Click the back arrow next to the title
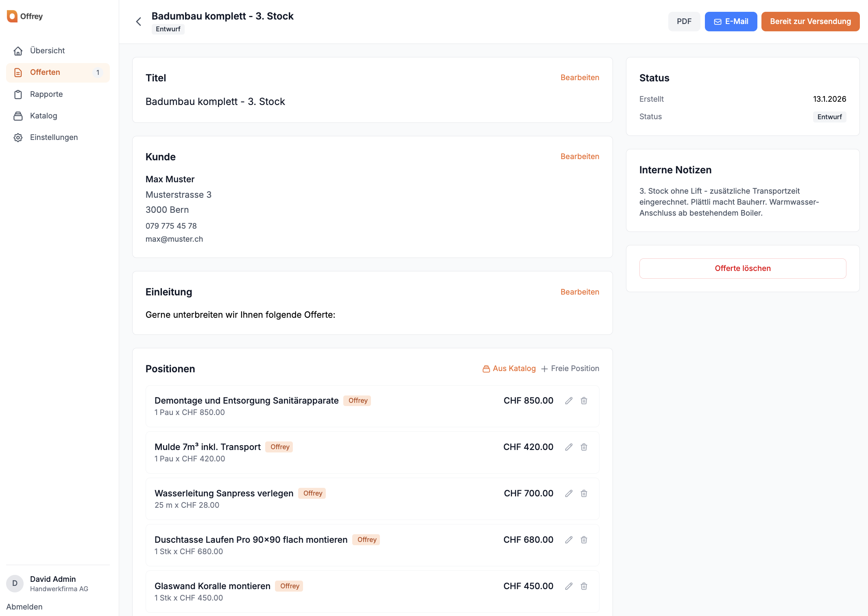The width and height of the screenshot is (868, 616). [139, 22]
